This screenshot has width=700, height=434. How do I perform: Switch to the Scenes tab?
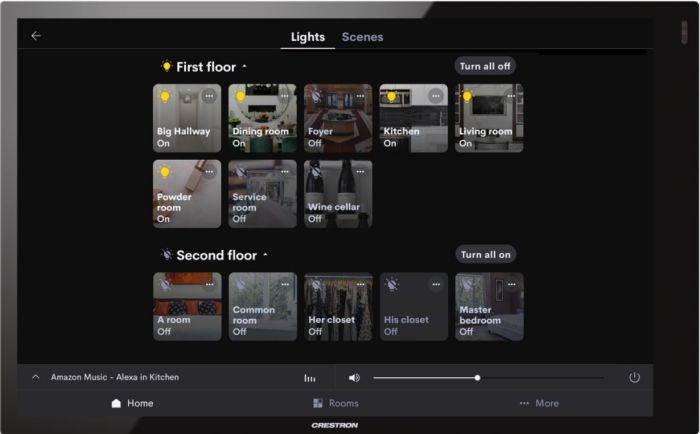(362, 37)
